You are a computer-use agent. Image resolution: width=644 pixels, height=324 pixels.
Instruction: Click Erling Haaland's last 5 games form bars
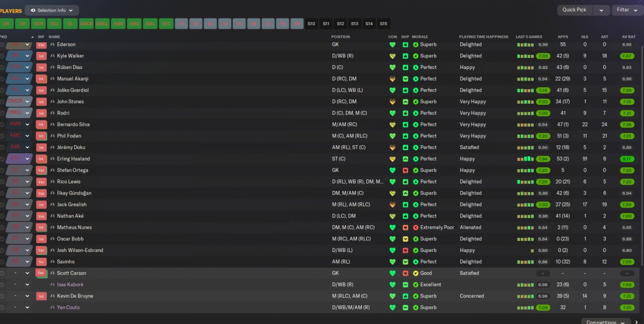(x=525, y=159)
